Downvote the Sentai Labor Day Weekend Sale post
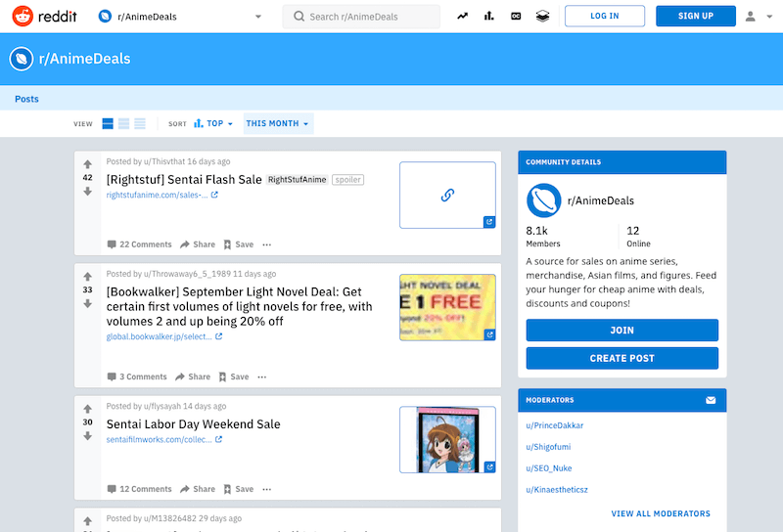This screenshot has width=783, height=532. pos(87,436)
